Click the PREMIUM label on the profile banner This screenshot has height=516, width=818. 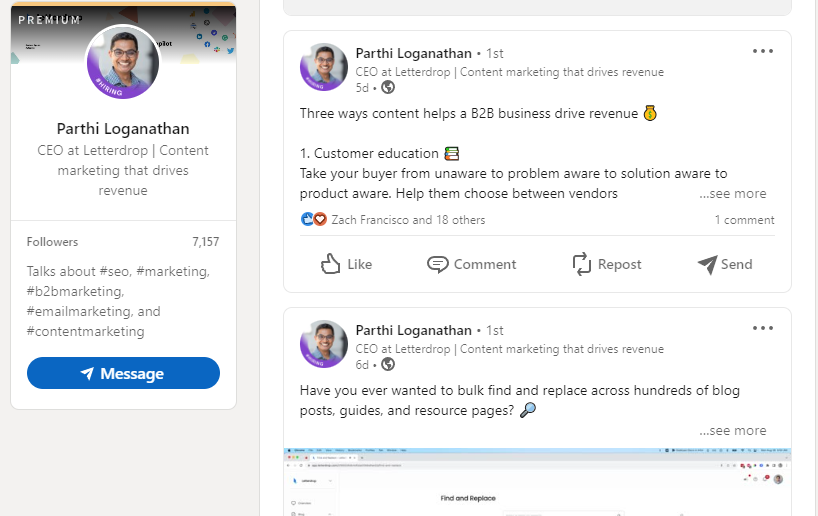pos(50,20)
